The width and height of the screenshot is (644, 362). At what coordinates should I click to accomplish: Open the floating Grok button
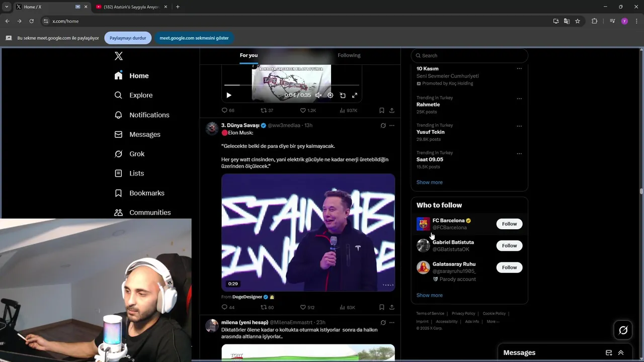(623, 330)
